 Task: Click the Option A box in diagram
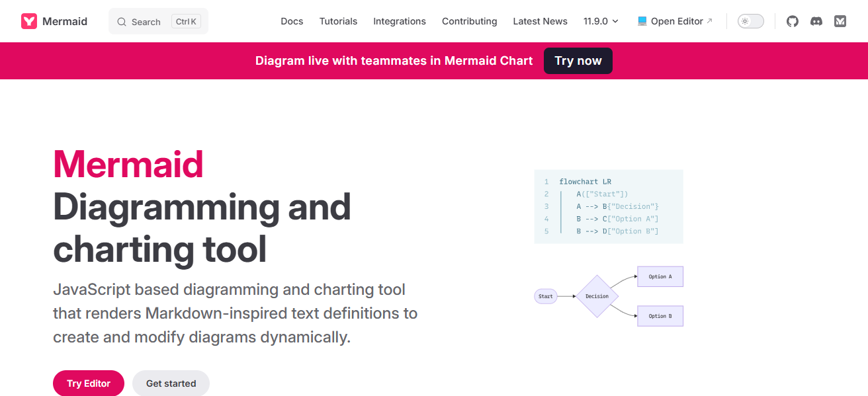click(x=660, y=276)
